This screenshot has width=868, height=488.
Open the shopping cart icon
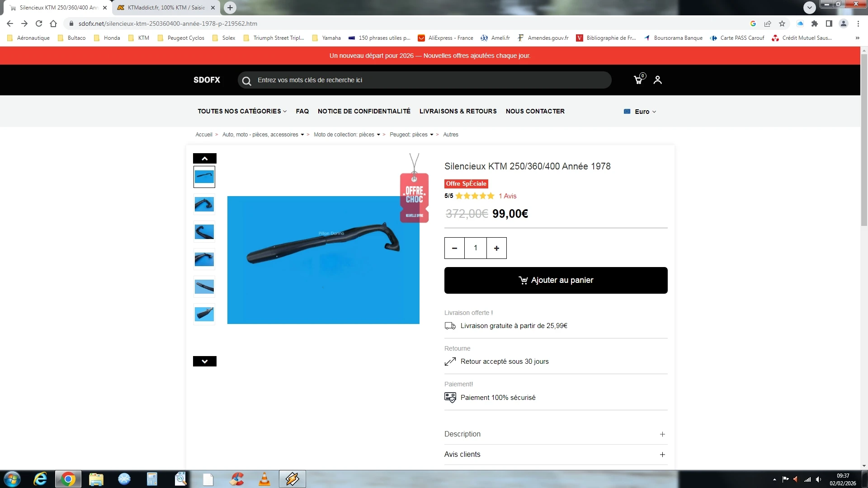(638, 80)
